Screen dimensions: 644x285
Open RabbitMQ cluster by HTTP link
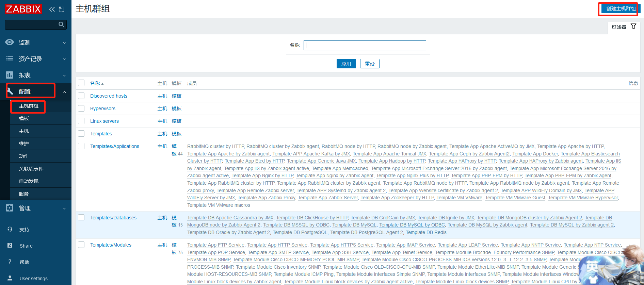pos(215,146)
